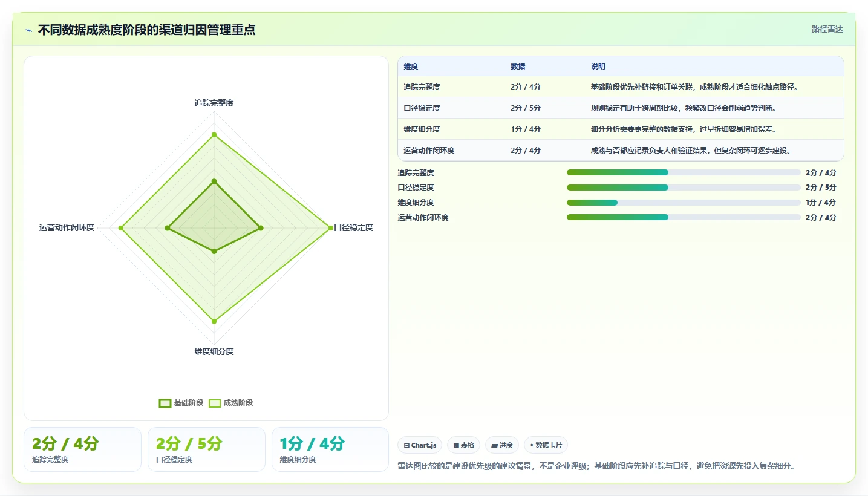Select the 进度 tag chip
The image size is (868, 496).
502,445
